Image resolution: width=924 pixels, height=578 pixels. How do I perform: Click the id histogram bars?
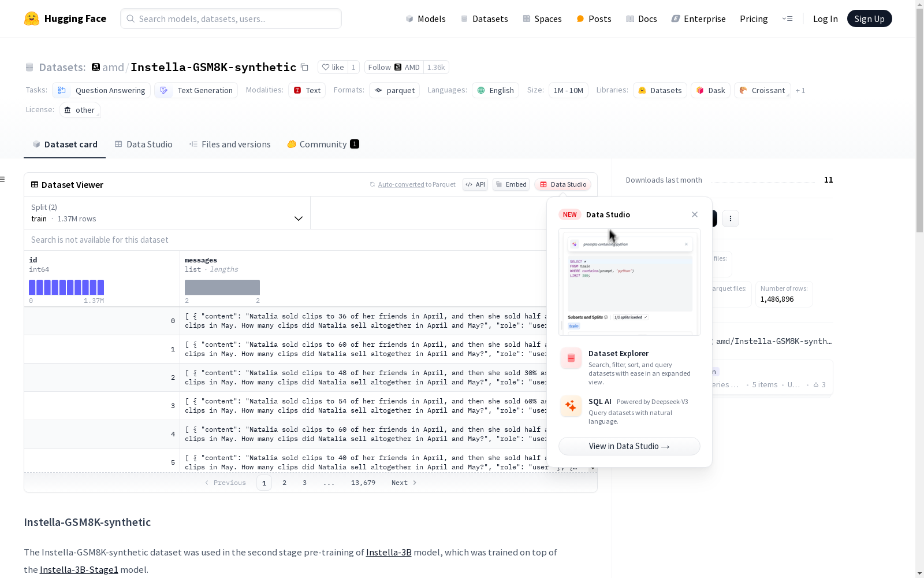[x=66, y=287]
